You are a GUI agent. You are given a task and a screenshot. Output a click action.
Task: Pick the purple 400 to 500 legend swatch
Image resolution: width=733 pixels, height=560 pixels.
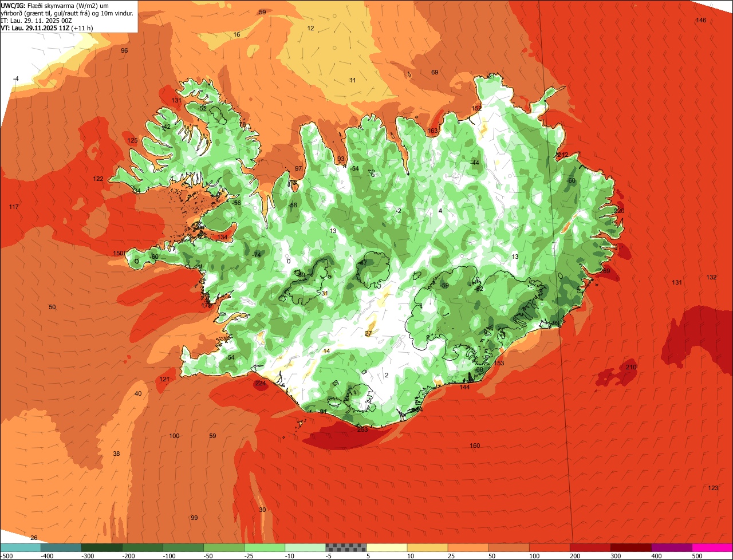(671, 547)
